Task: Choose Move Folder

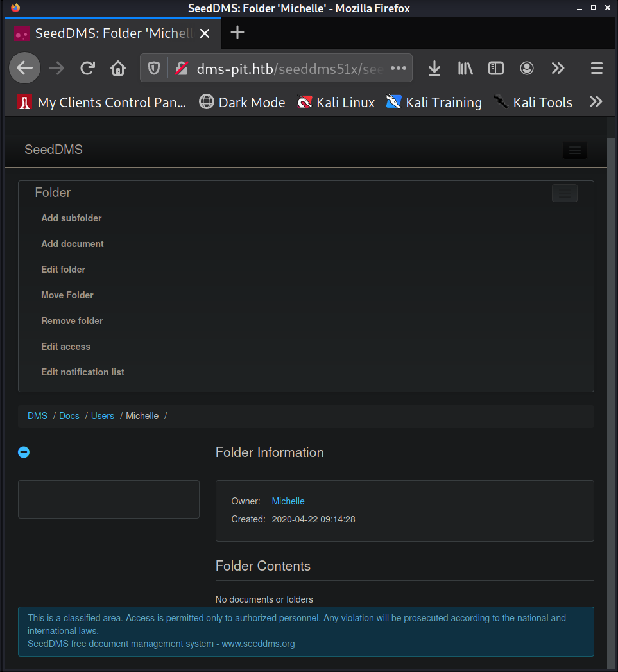Action: [67, 295]
